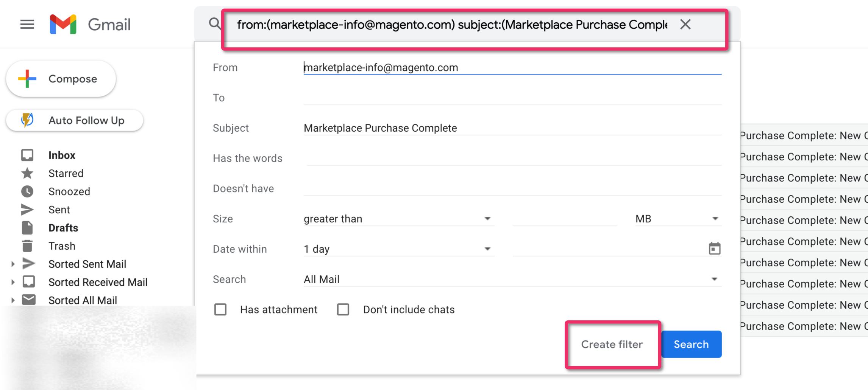Image resolution: width=868 pixels, height=390 pixels.
Task: Click the size value input
Action: (565, 219)
